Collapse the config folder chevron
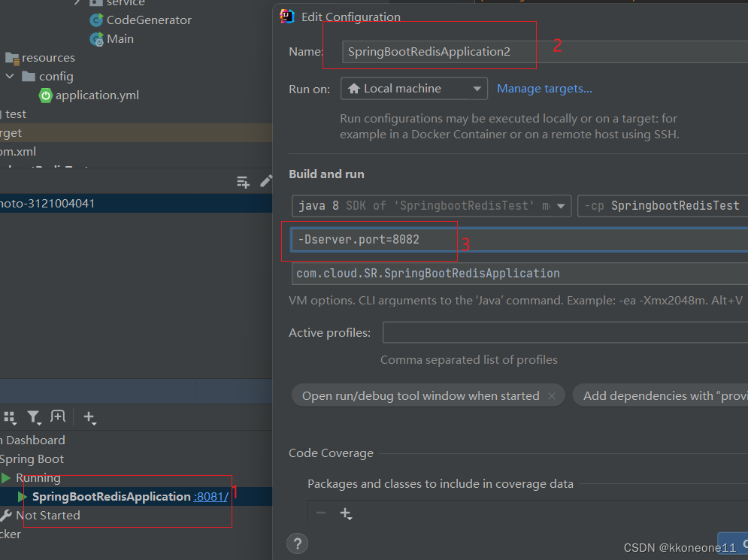Screen dimensions: 748x560 tap(10, 77)
